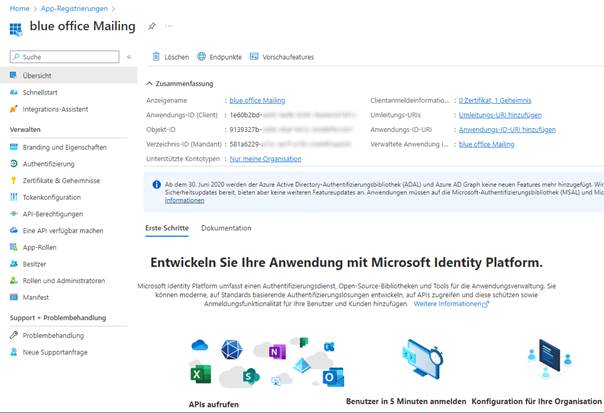Click the OneDrive cloud icon in the graphic
The width and height of the screenshot is (604, 413).
(200, 345)
